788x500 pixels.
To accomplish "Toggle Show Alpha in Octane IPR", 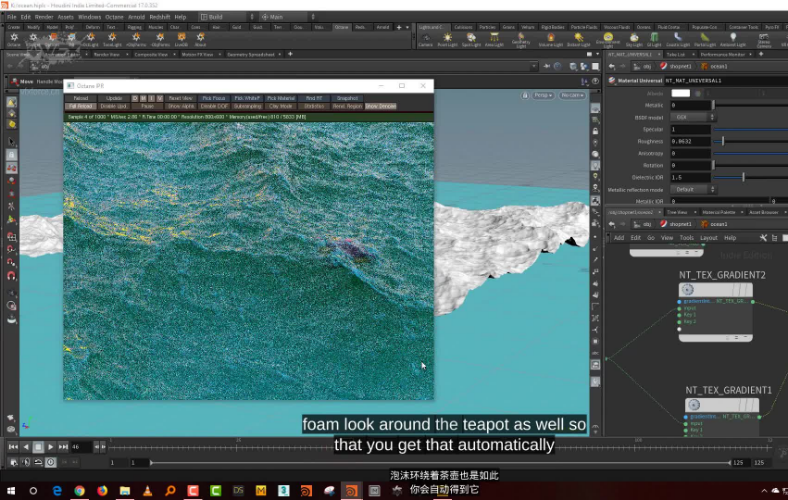I will click(181, 105).
